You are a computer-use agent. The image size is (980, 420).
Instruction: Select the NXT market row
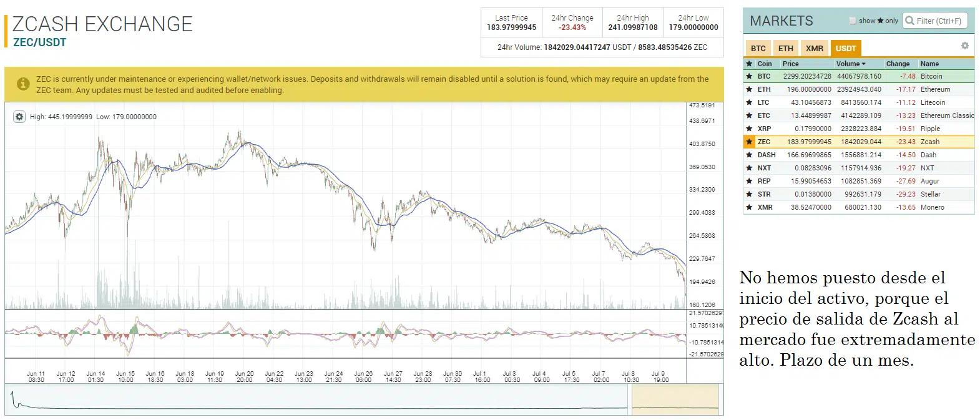(x=859, y=168)
